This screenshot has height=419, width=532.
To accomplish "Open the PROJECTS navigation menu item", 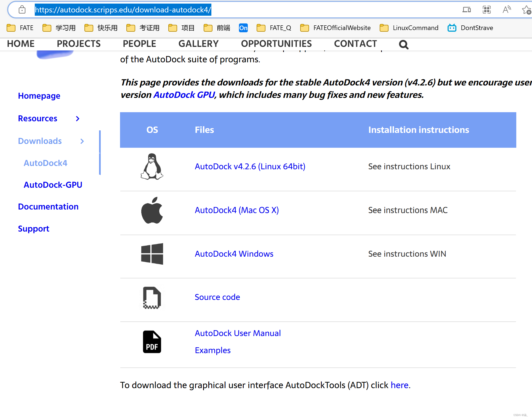I will (79, 44).
